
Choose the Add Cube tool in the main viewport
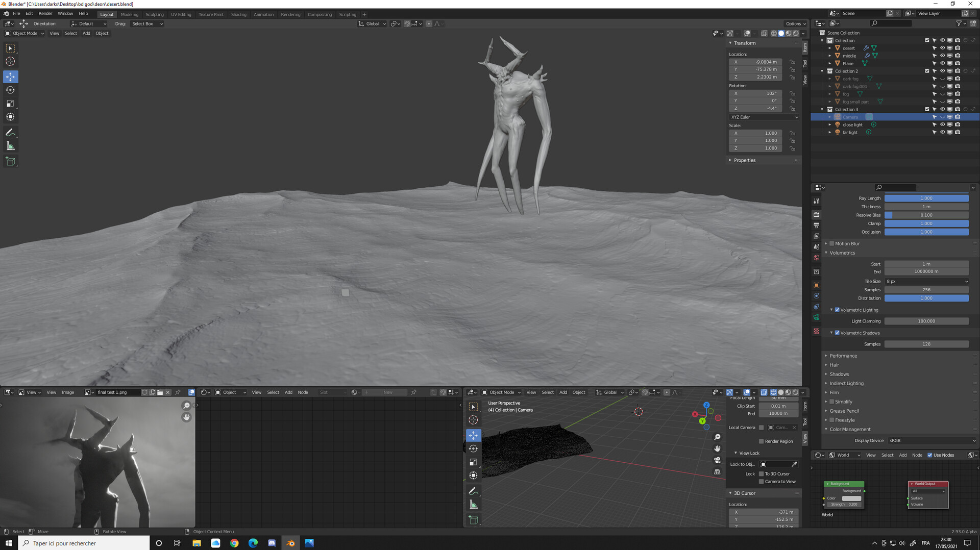coord(10,162)
